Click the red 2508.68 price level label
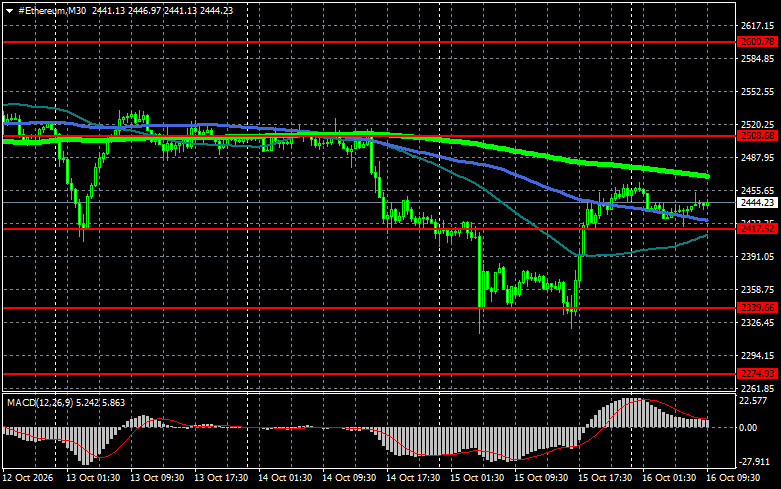Image resolution: width=781 pixels, height=489 pixels. 758,135
